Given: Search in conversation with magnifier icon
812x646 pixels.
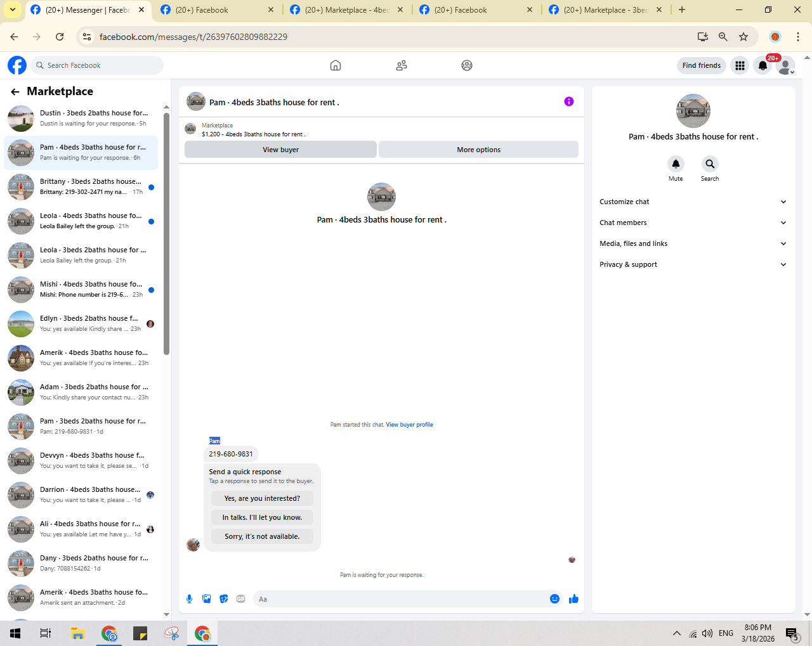Looking at the screenshot, I should click(x=710, y=164).
